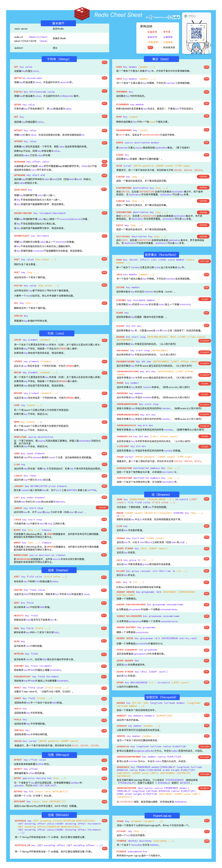Click the [棕色字体] legend entry

pyautogui.click(x=153, y=42)
